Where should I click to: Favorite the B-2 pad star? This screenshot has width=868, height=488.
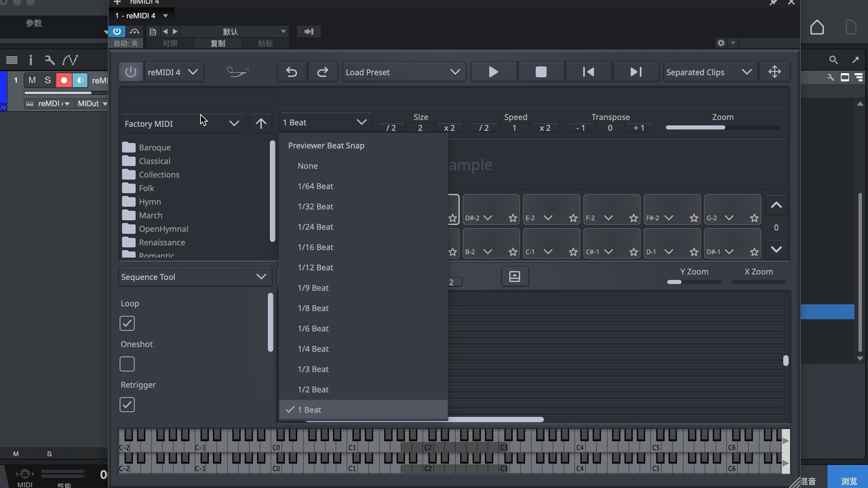(x=513, y=252)
